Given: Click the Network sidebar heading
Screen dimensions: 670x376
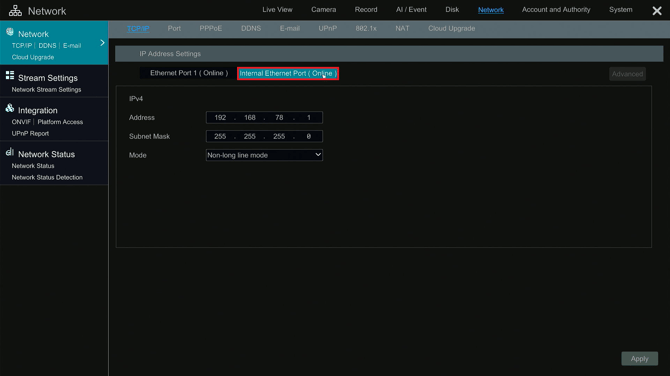Looking at the screenshot, I should pos(33,34).
